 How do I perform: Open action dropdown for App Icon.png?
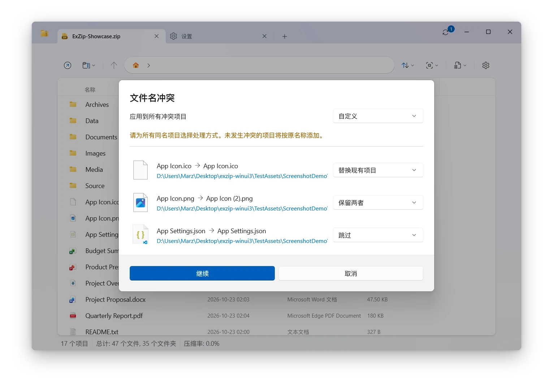[378, 202]
